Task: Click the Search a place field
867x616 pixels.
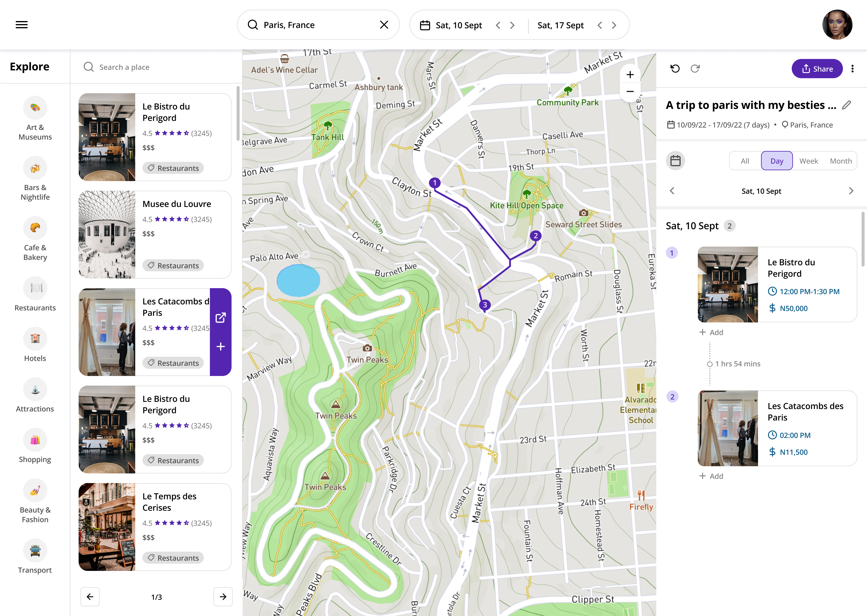Action: tap(152, 67)
